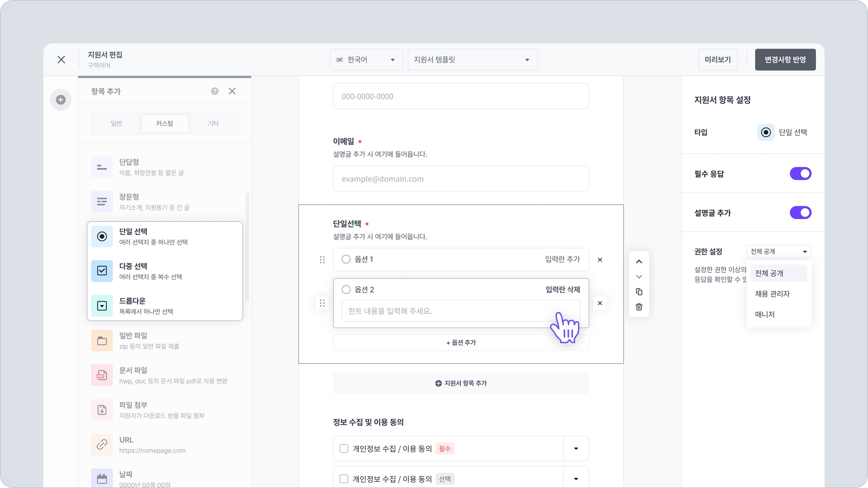Viewport: 868px width, 488px height.
Task: Switch to the 일반 tab
Action: point(116,124)
